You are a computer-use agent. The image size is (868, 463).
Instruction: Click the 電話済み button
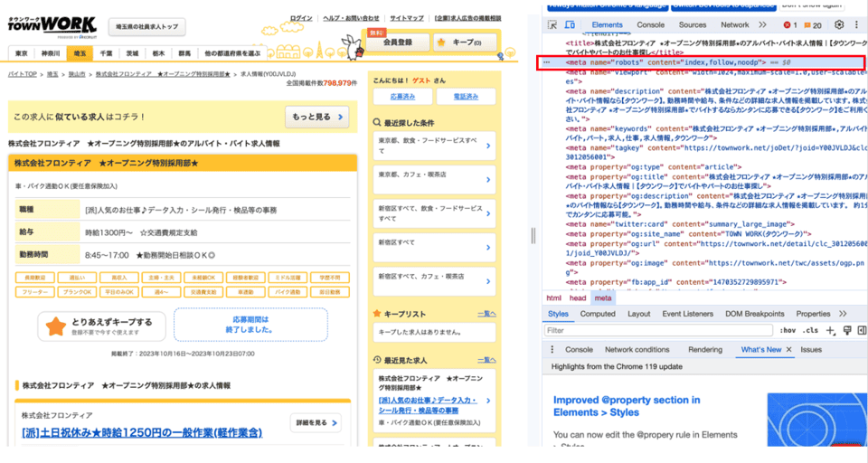(x=466, y=97)
